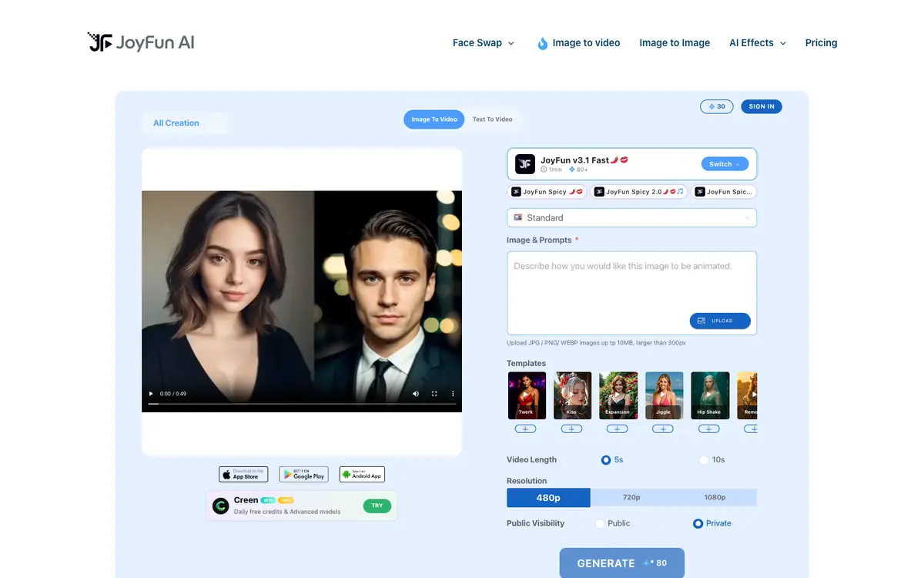The image size is (924, 578).
Task: Preview the Kiss template thumbnail
Action: pyautogui.click(x=572, y=395)
